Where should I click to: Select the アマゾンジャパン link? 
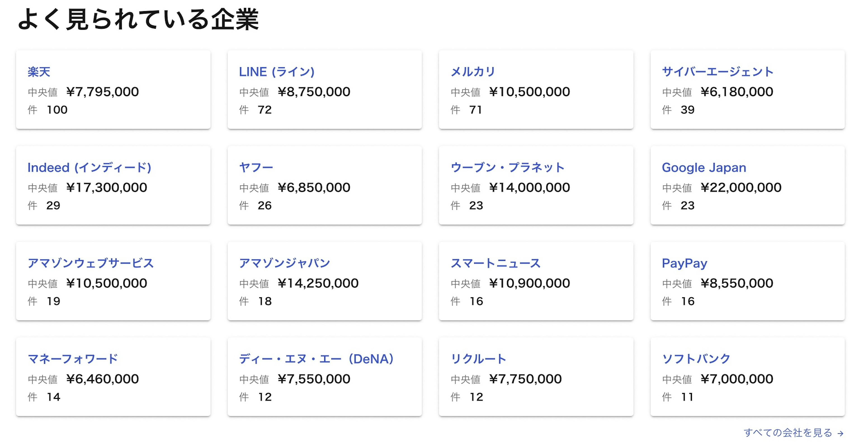[x=284, y=263]
